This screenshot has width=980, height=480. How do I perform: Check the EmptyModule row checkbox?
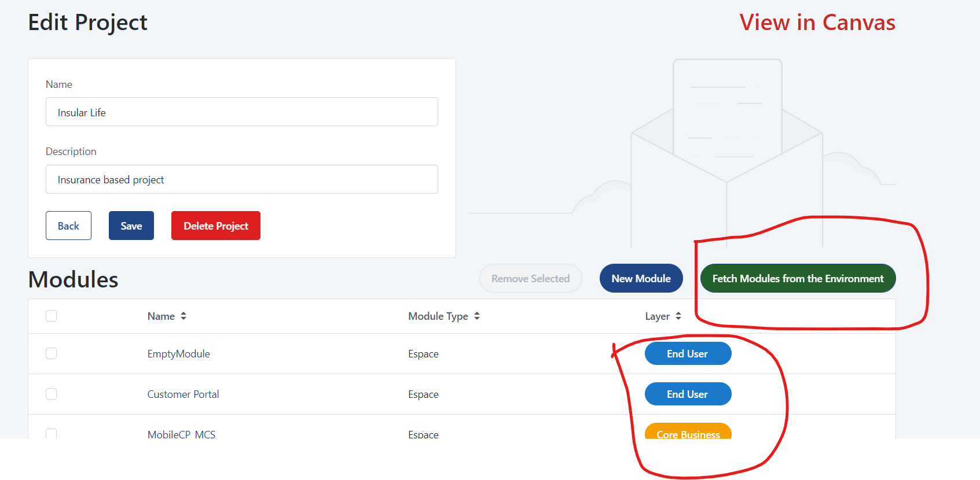52,353
